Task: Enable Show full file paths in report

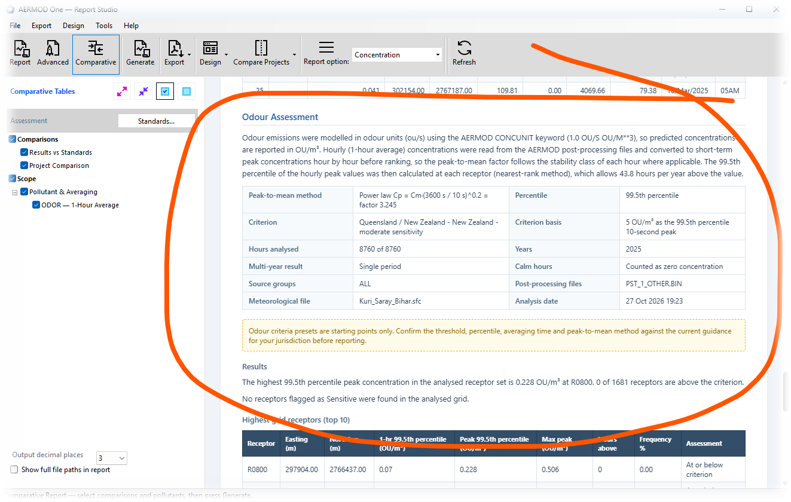Action: [x=14, y=470]
